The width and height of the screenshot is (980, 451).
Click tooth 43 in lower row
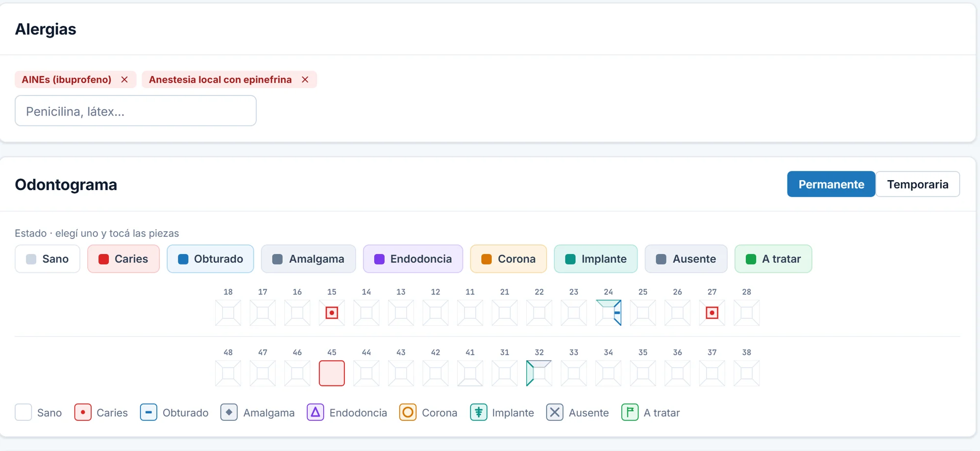pos(401,373)
